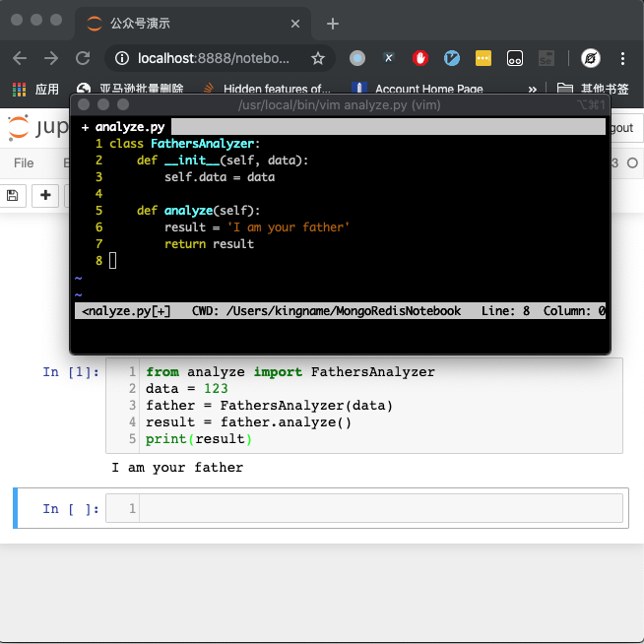The height and width of the screenshot is (644, 644).
Task: Open the red hand ad-blocker extension
Action: coord(420,58)
